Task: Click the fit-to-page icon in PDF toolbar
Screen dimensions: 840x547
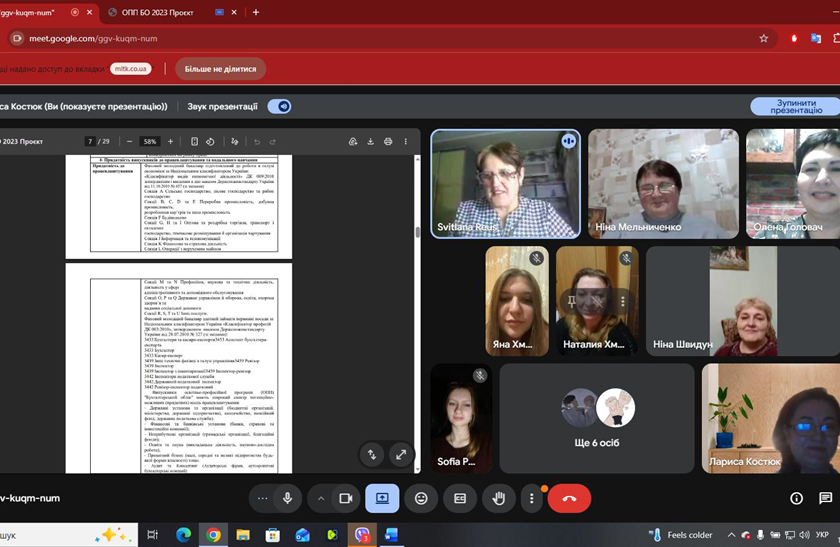Action: tap(194, 142)
